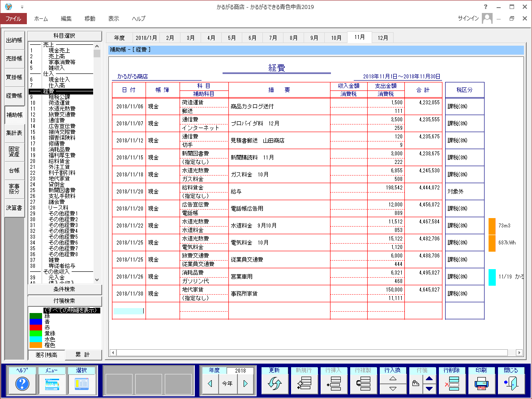Print using the 印刷 printer icon
Viewport: 532px width, 399px height.
(481, 384)
